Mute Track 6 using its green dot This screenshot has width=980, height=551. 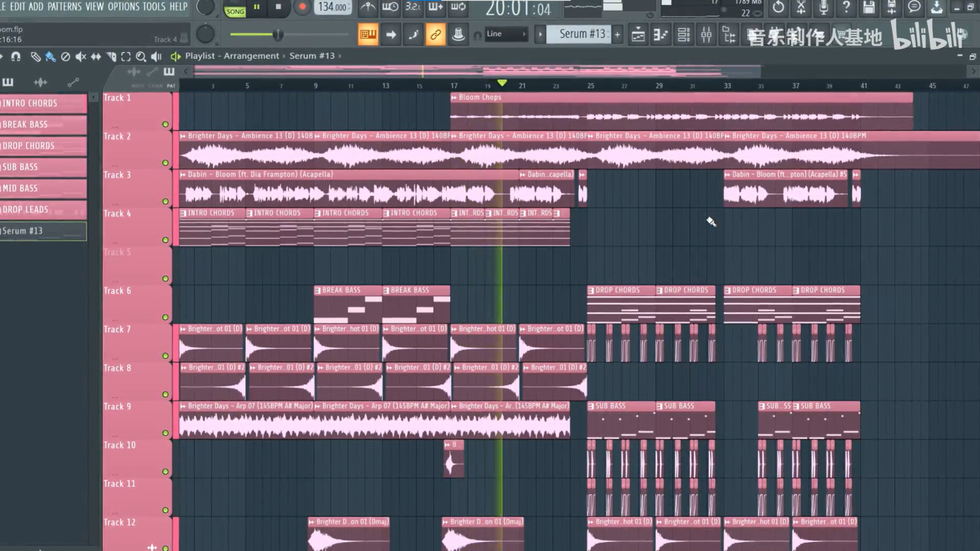click(165, 317)
